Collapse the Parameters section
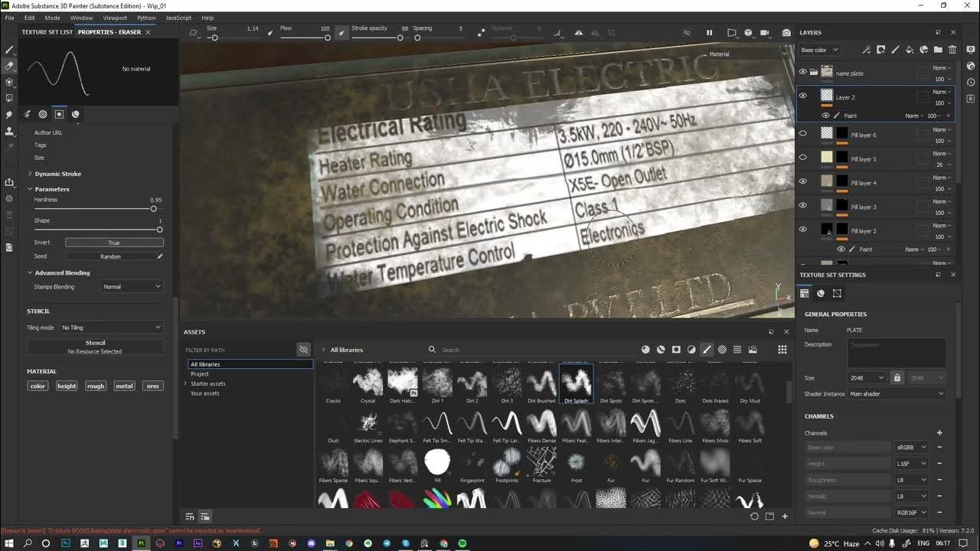The image size is (980, 551). (30, 189)
